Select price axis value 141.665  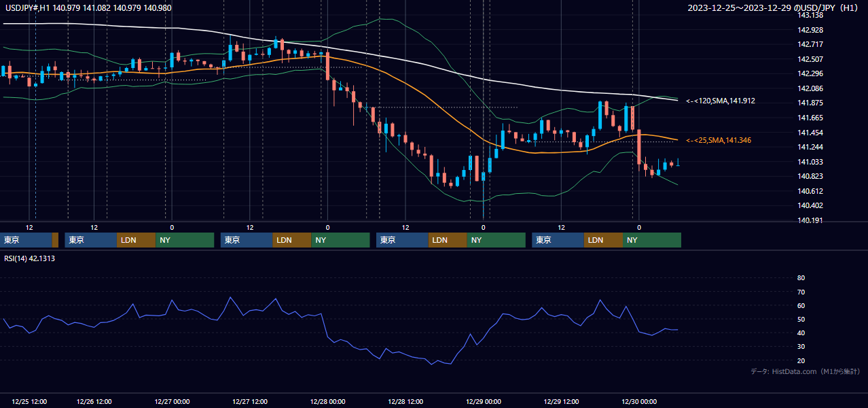pos(810,118)
